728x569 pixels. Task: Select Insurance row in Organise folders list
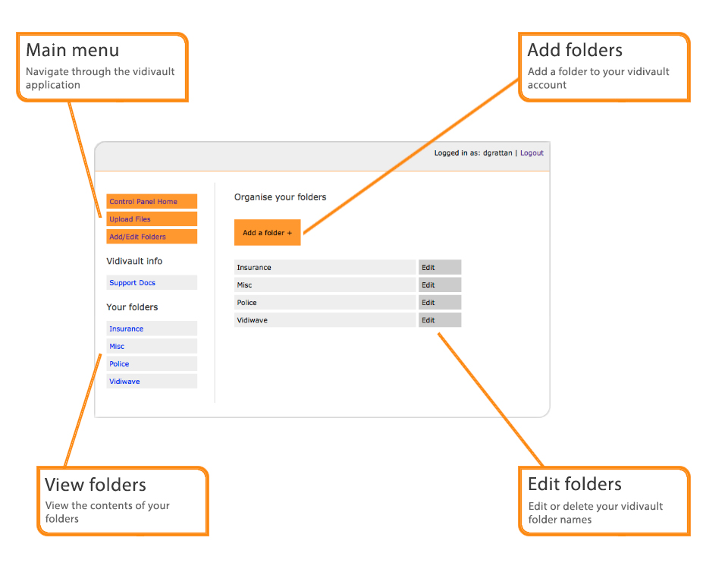tap(325, 268)
